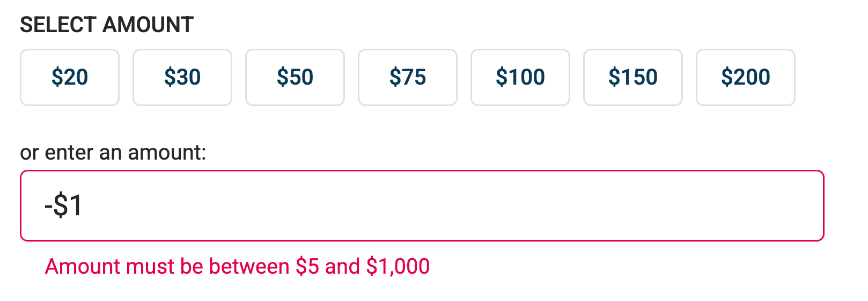Pick the $150 amount option
The width and height of the screenshot is (868, 301).
point(633,78)
